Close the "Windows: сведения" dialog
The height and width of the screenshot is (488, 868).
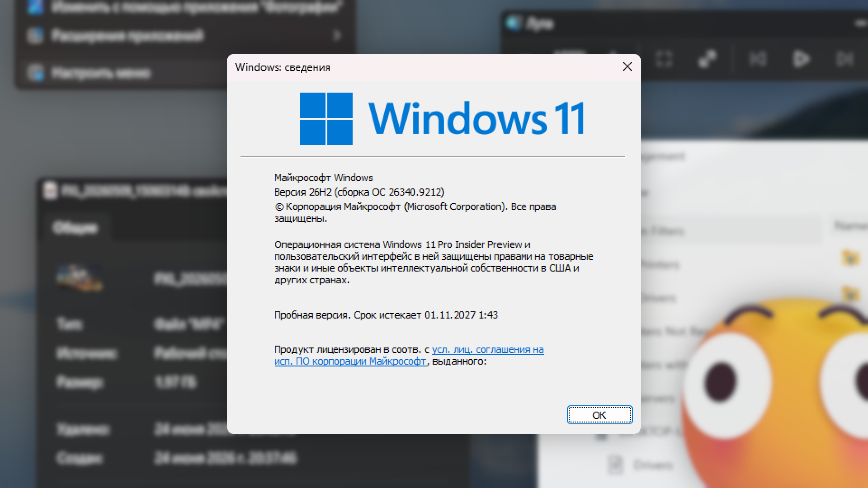pyautogui.click(x=627, y=67)
